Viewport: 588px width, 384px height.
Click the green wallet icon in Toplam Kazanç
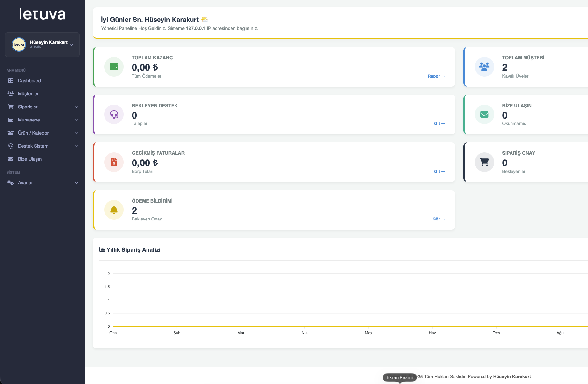tap(114, 67)
